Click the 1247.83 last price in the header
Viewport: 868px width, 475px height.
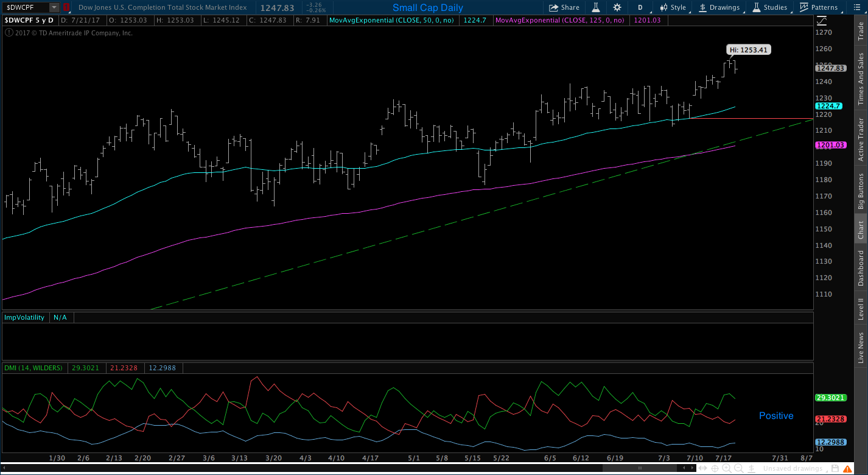(277, 7)
